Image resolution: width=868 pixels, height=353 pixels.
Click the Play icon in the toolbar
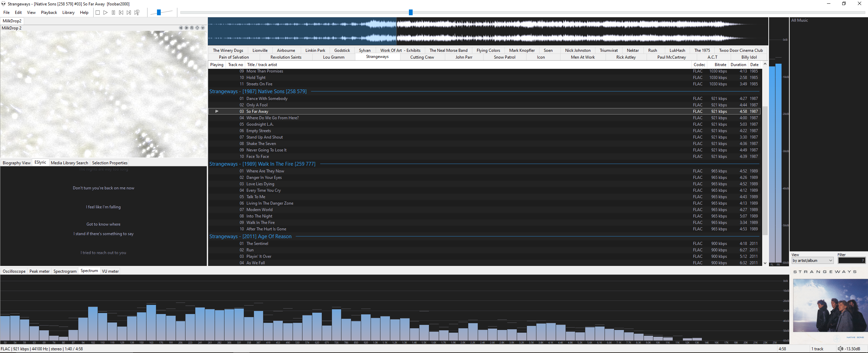tap(105, 13)
